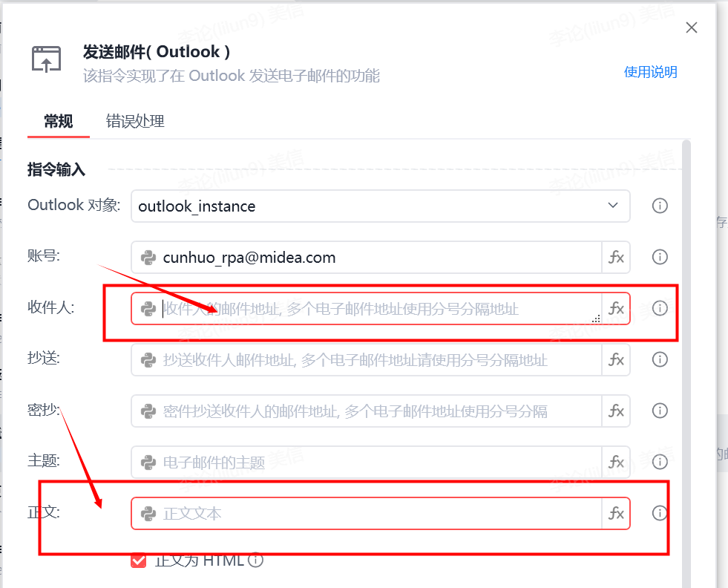Toggle the 正文为 HTML checkbox
The image size is (728, 588).
click(x=138, y=561)
